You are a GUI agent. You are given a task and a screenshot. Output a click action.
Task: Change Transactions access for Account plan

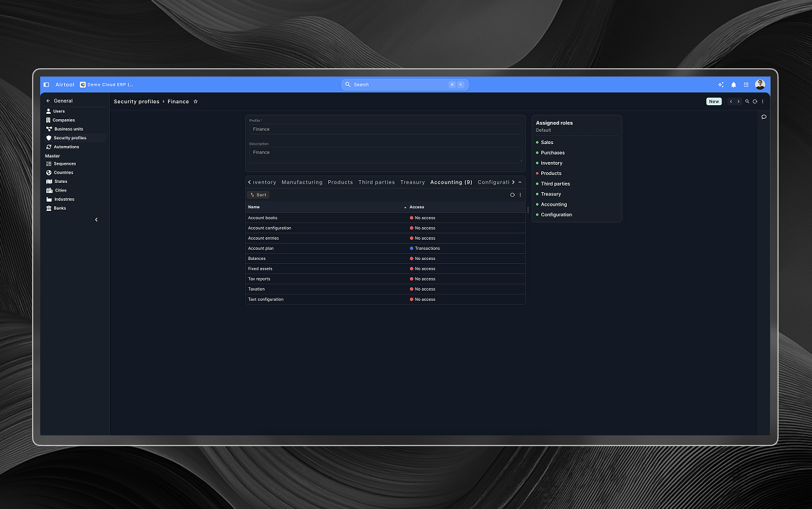pyautogui.click(x=425, y=248)
